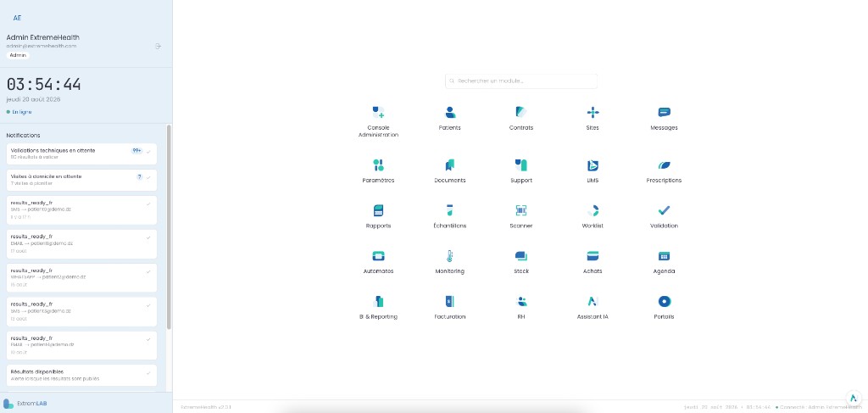Click the Notifications panel scrollbar
Viewport: 868px width, 413px height.
(169, 227)
